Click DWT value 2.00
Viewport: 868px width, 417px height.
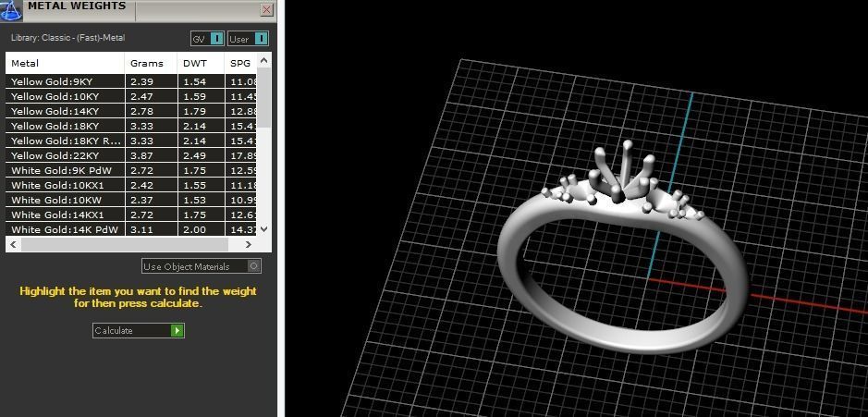(x=194, y=229)
